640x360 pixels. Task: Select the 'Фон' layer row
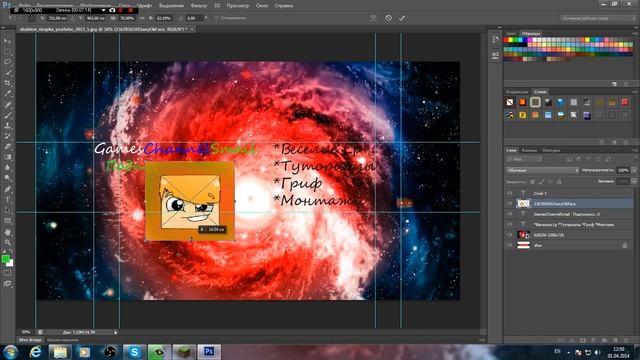(x=569, y=245)
